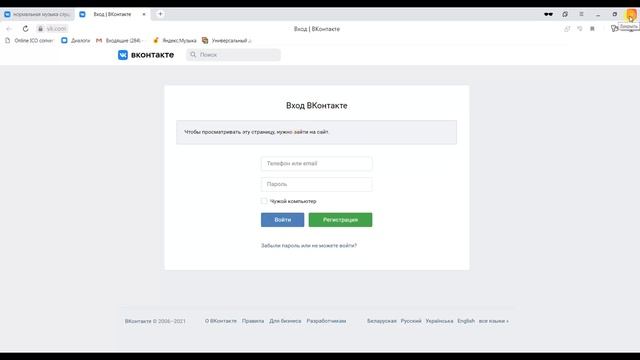Click the Online ICO converter bookmark icon
The height and width of the screenshot is (360, 640).
pos(7,40)
